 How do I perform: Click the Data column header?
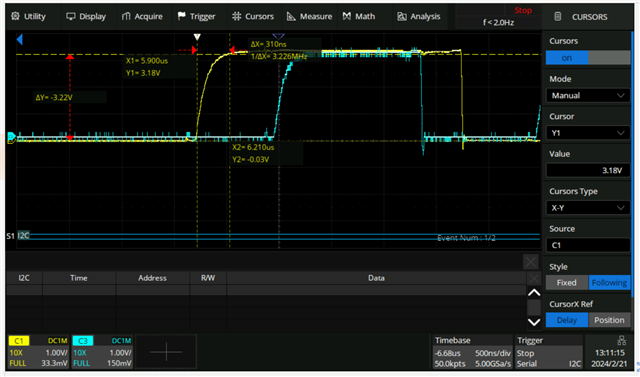pos(376,278)
